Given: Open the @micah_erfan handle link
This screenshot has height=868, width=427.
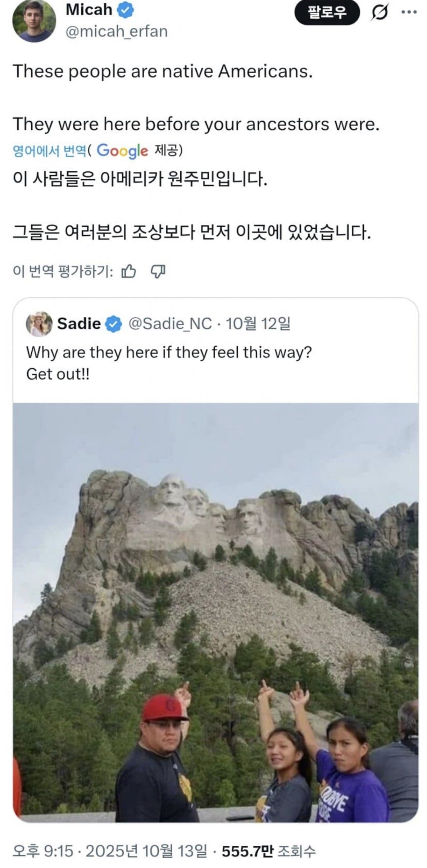Looking at the screenshot, I should click(117, 32).
